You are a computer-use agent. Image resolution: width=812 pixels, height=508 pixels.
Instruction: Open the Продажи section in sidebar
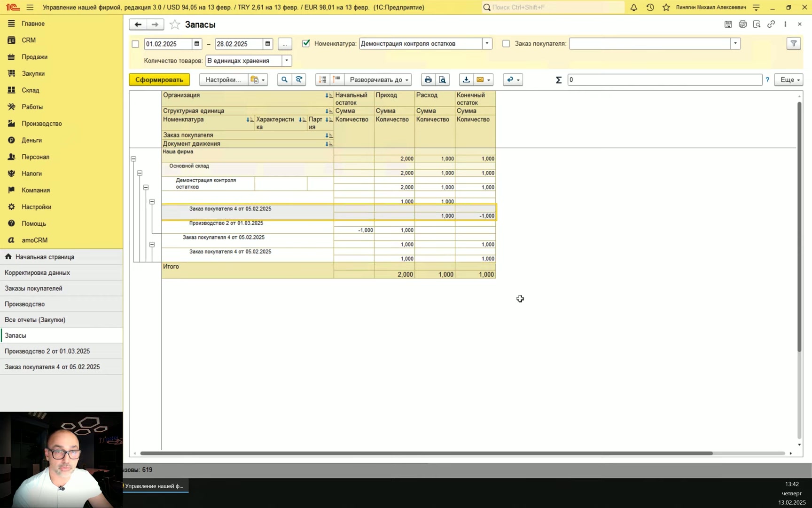point(34,57)
